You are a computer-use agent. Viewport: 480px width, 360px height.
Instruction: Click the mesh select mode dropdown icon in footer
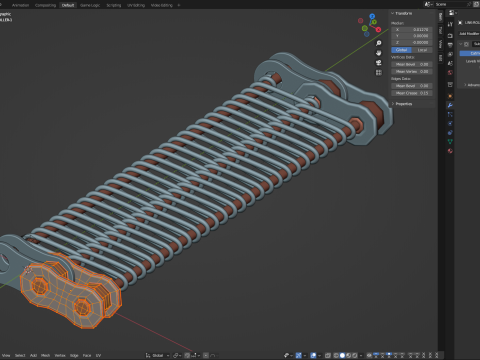(x=287, y=355)
